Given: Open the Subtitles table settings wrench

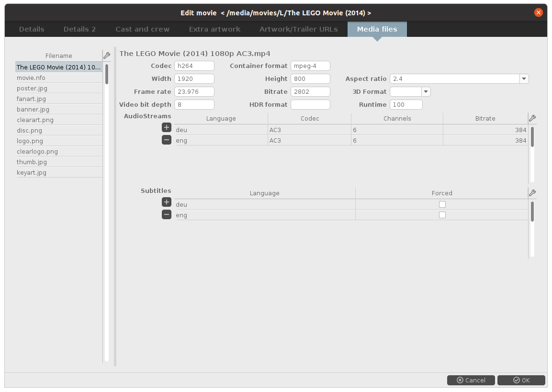Looking at the screenshot, I should click(532, 193).
